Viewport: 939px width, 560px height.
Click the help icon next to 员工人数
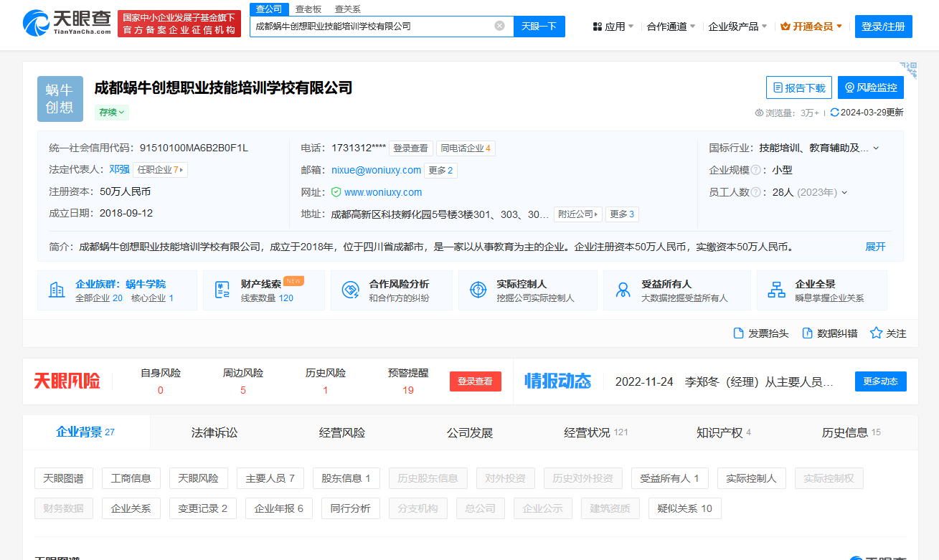(755, 192)
